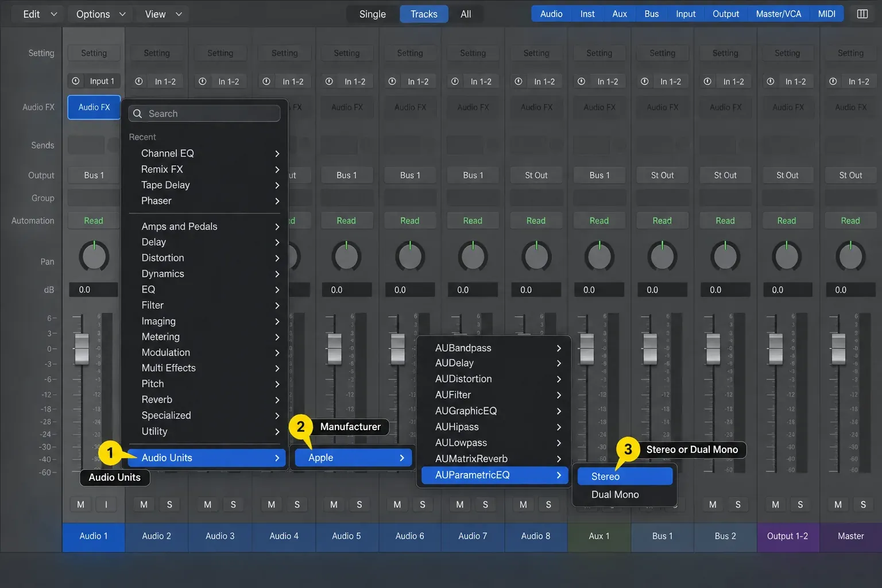
Task: Click the pan knob on Master
Action: 850,256
